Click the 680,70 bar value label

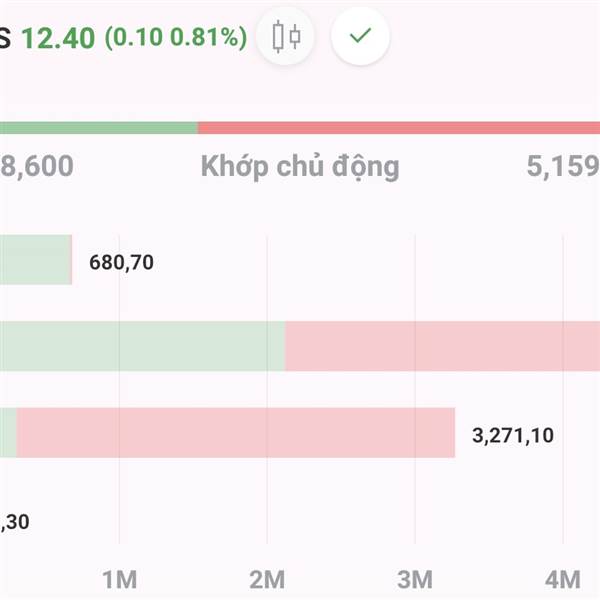tap(121, 262)
